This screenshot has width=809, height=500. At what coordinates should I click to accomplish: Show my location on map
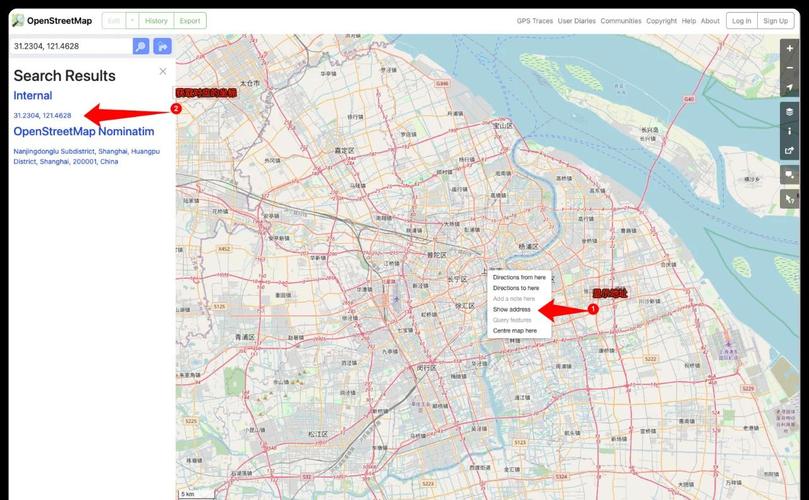click(x=790, y=88)
